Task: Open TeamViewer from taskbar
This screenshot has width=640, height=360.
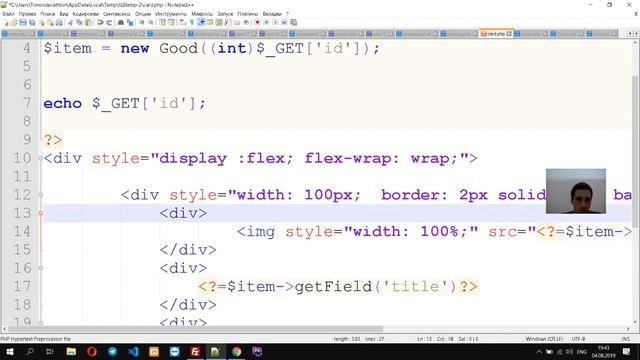Action: [175, 351]
